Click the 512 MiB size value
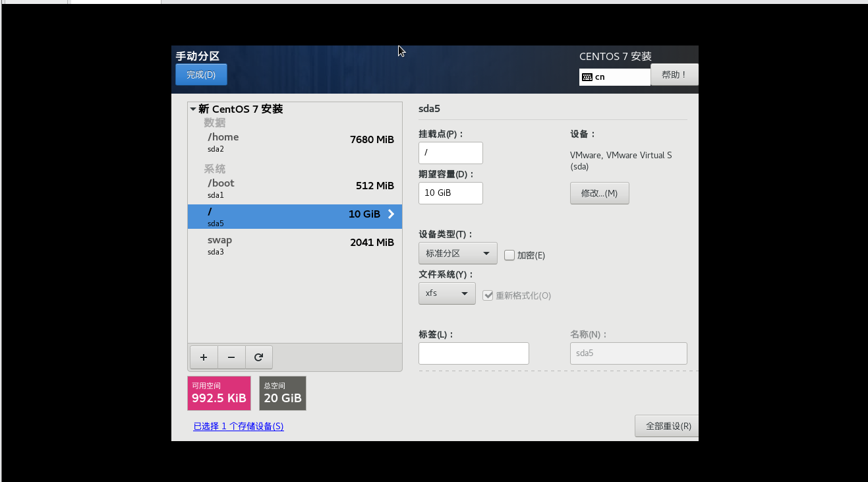The width and height of the screenshot is (868, 482). pos(375,186)
